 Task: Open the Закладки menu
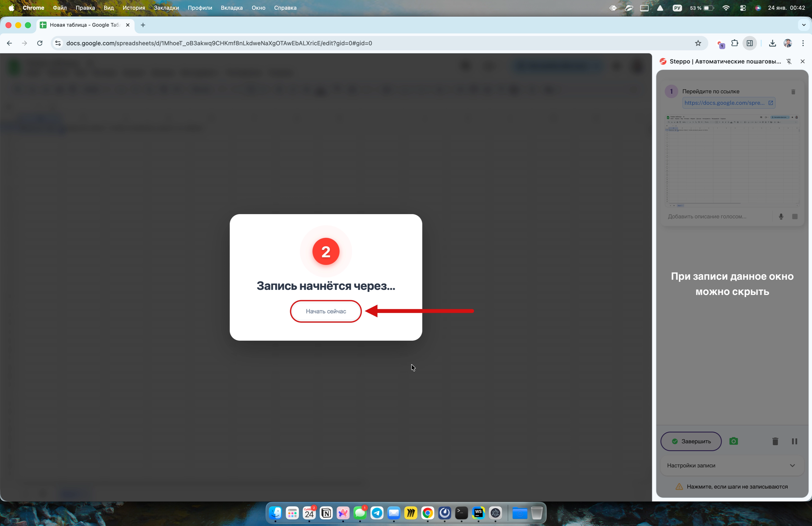tap(166, 8)
